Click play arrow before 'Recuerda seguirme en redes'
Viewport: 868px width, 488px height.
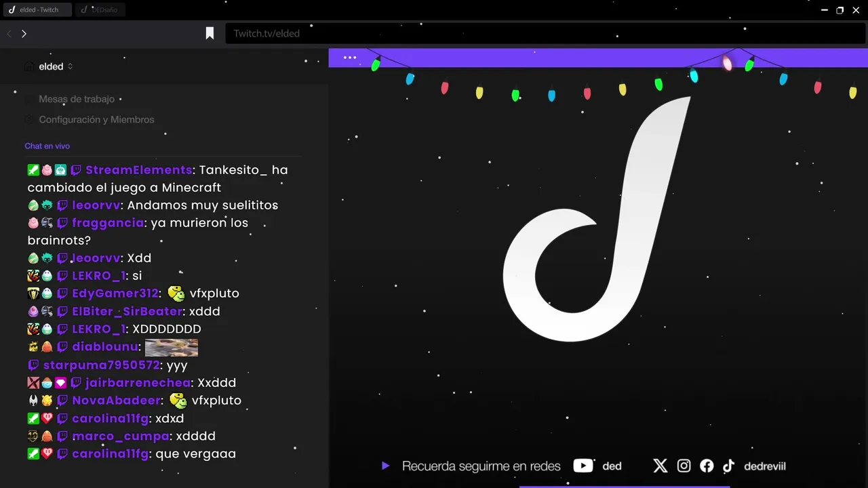click(x=385, y=466)
